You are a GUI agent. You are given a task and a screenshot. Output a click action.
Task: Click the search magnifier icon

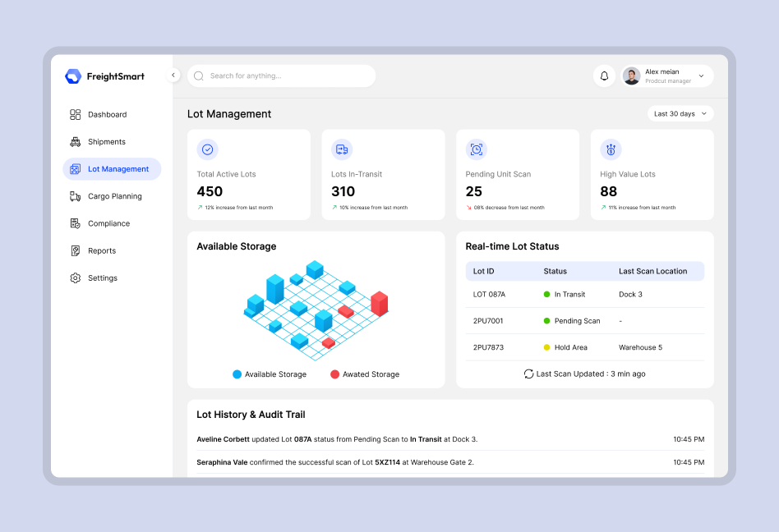tap(199, 76)
